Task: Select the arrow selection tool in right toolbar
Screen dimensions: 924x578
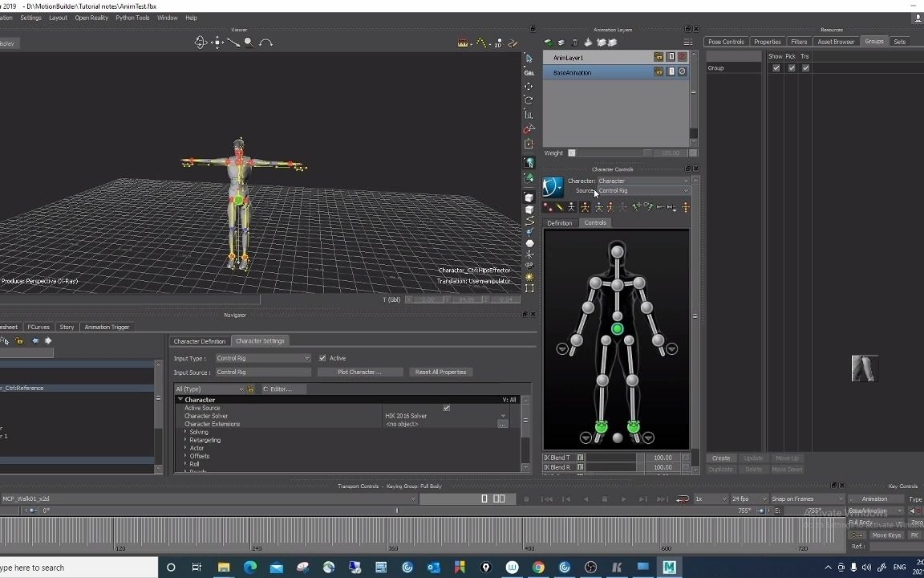Action: (x=529, y=58)
